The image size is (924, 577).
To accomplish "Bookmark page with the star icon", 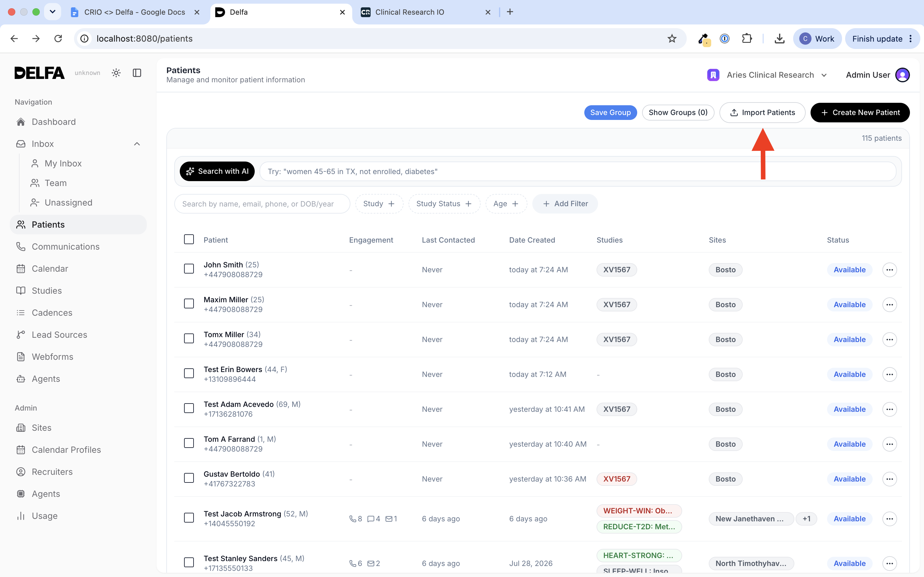I will (671, 39).
